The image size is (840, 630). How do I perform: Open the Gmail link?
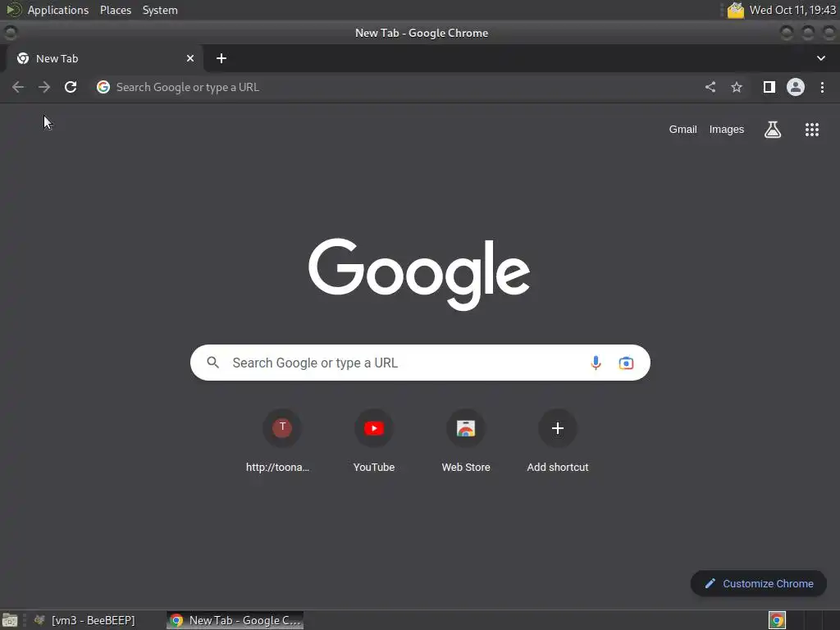[x=682, y=129]
